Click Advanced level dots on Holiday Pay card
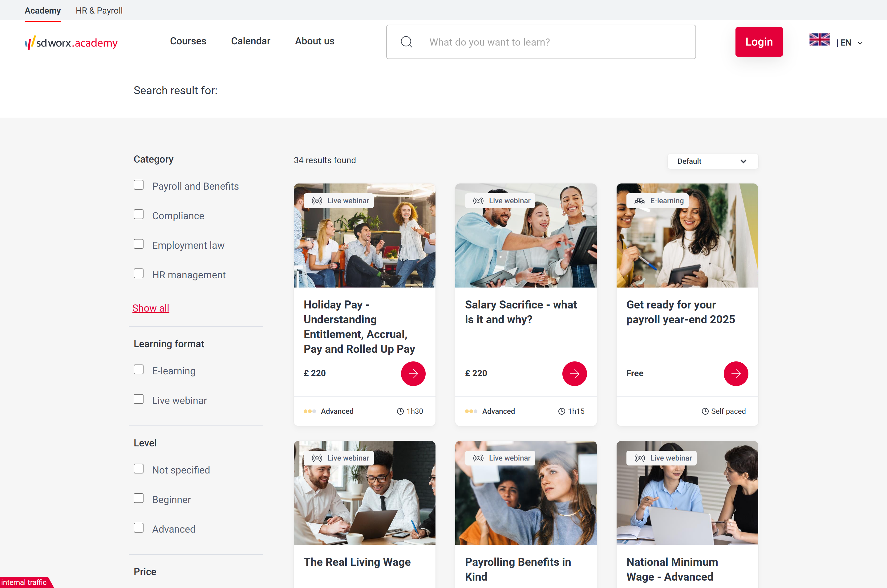The image size is (887, 588). pos(310,411)
